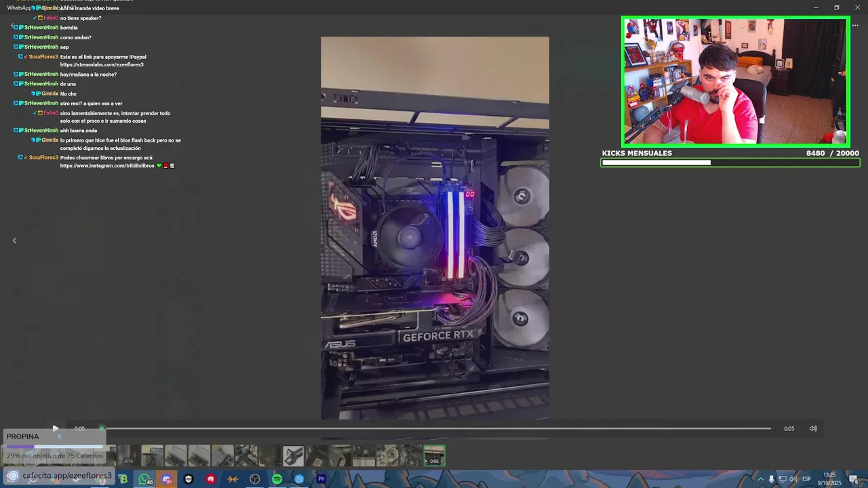Open system volume tray icon
Image resolution: width=868 pixels, height=488 pixels.
click(x=793, y=479)
